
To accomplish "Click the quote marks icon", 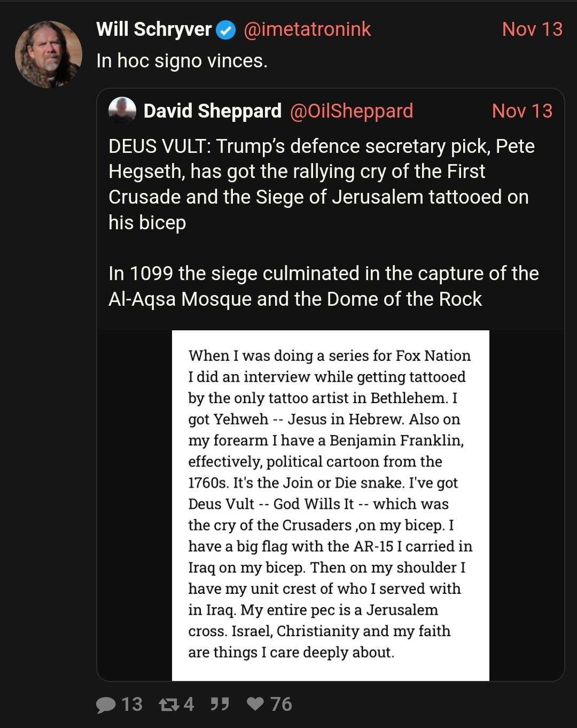I will tap(220, 704).
